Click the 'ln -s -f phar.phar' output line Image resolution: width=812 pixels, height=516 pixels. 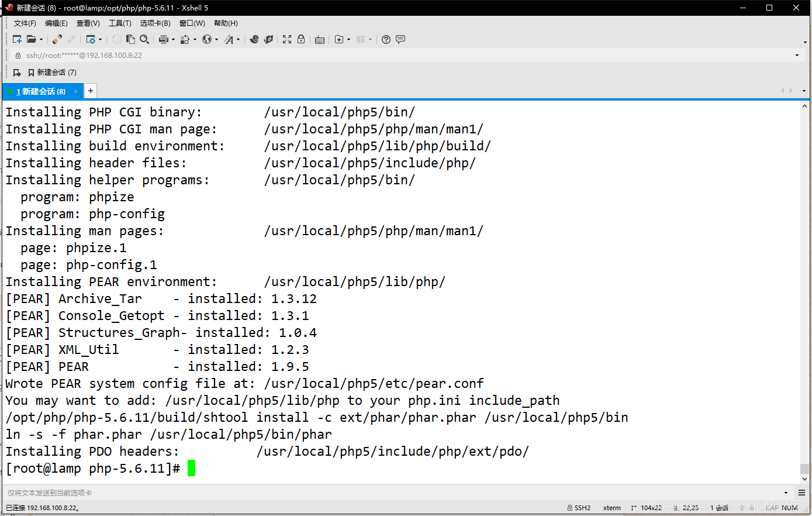click(x=168, y=434)
